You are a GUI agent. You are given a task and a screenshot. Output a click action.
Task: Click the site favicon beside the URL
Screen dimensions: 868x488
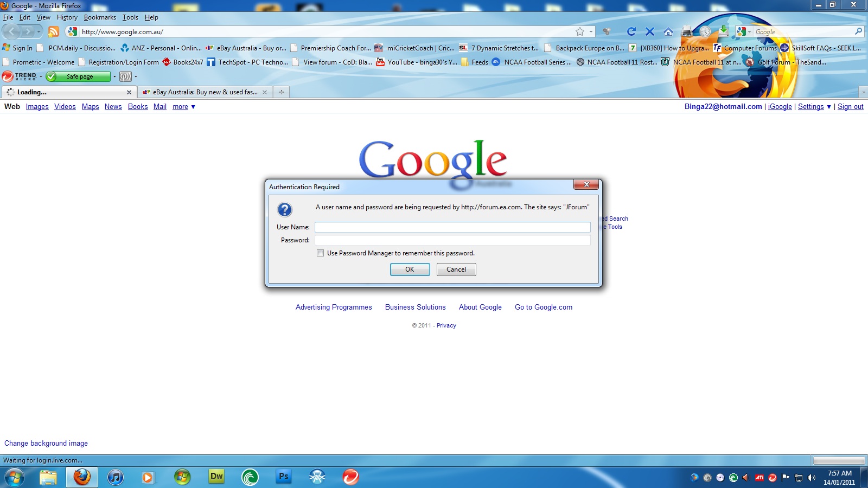click(x=72, y=31)
